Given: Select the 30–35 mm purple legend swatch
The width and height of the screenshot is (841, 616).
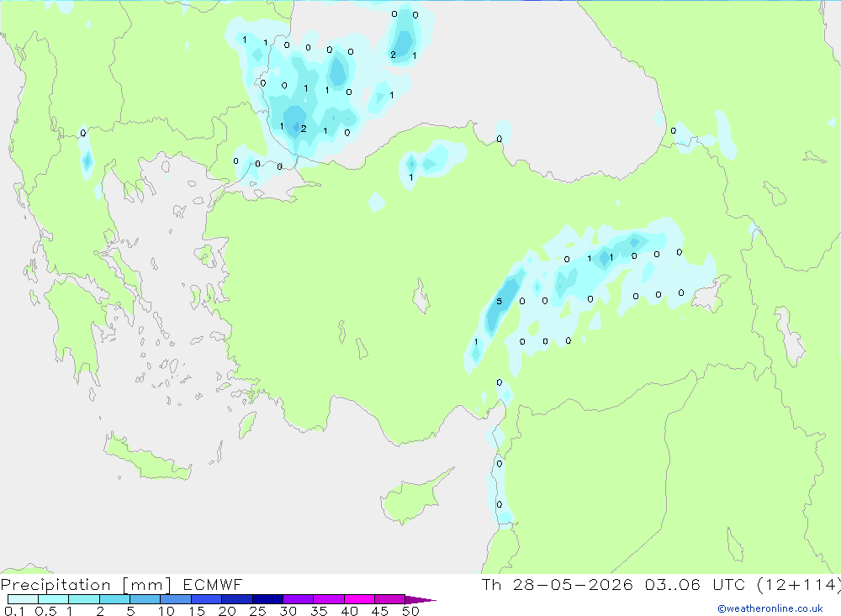Looking at the screenshot, I should [299, 599].
